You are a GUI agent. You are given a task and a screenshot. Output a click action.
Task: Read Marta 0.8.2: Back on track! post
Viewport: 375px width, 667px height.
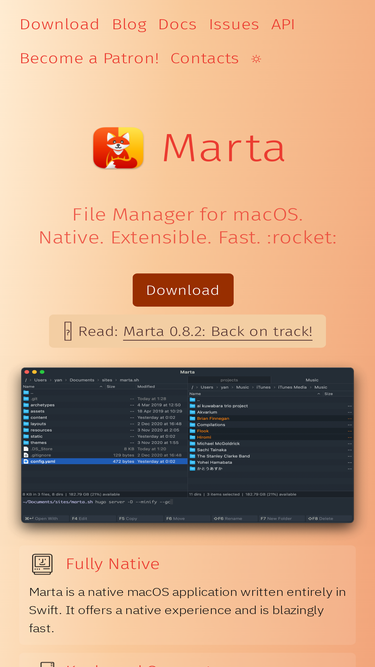[218, 331]
